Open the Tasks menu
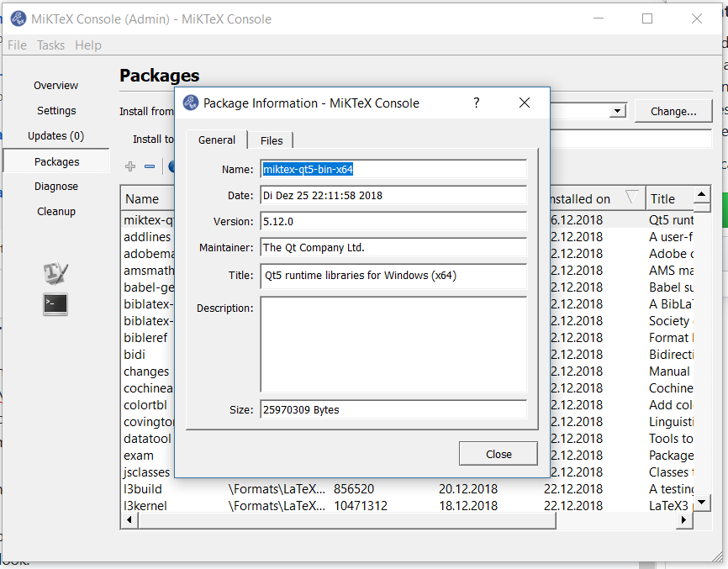The width and height of the screenshot is (728, 569). pos(50,45)
